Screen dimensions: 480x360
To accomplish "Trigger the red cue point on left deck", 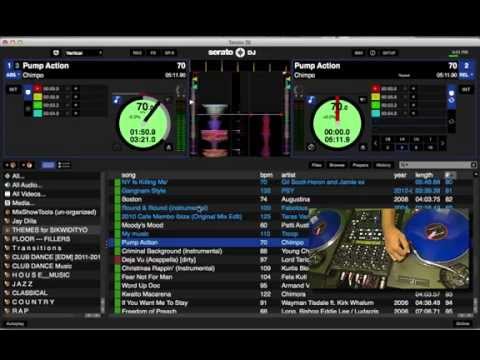I will pyautogui.click(x=37, y=89).
